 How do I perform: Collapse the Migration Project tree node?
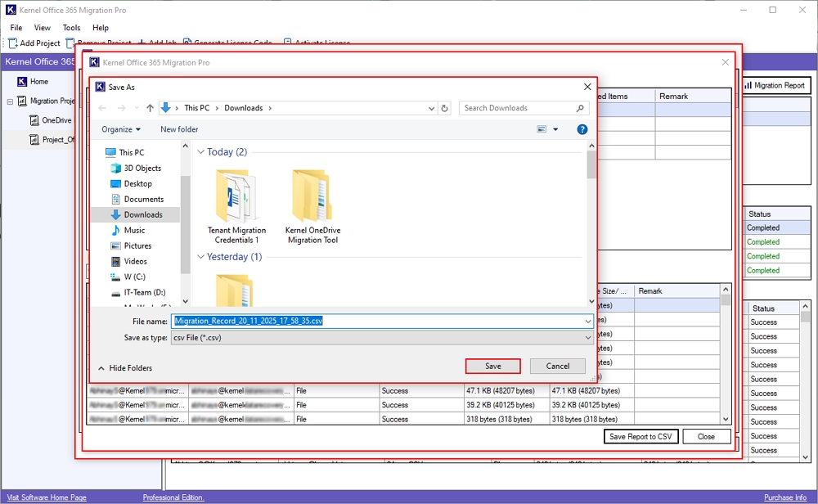pyautogui.click(x=11, y=101)
